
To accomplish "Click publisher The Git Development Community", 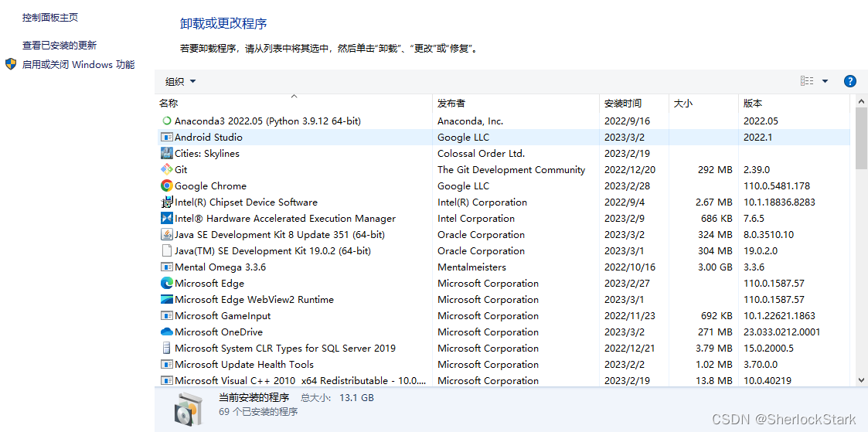I will 511,170.
